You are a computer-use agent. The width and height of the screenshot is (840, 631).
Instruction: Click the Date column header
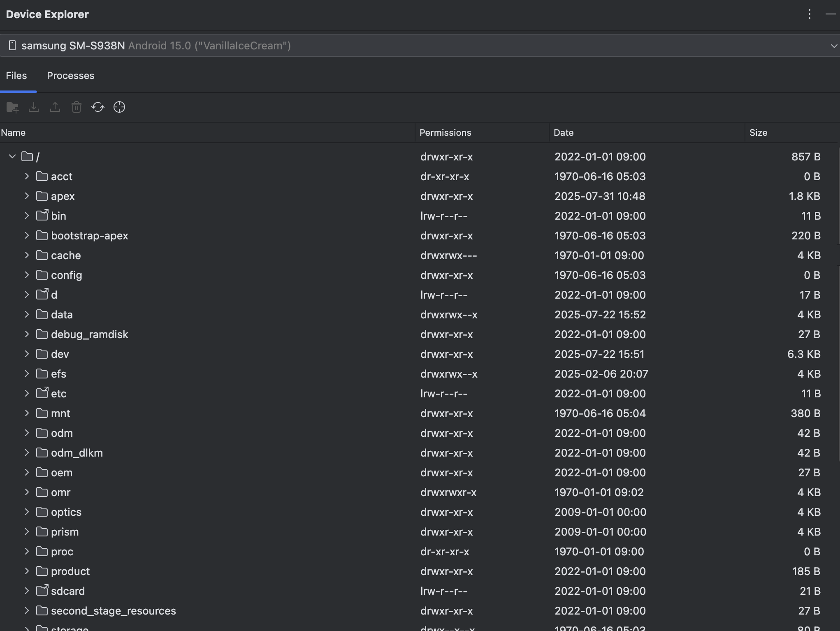pos(563,133)
